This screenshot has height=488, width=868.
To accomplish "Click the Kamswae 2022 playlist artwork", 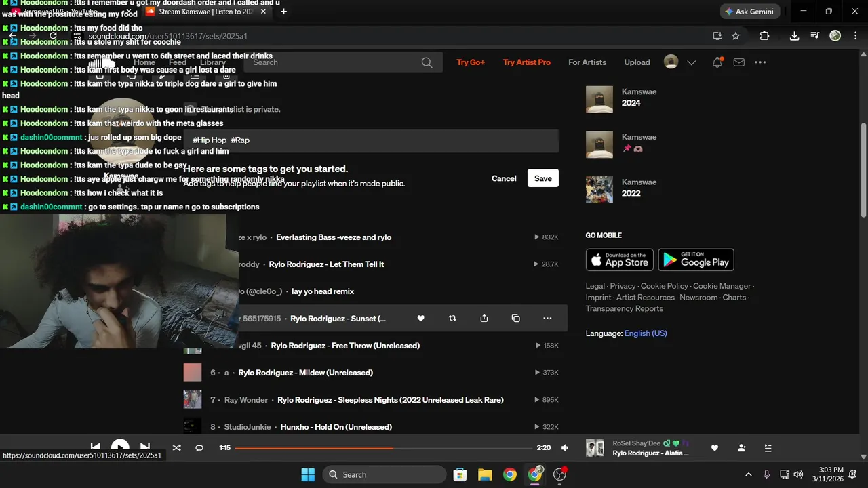I will tap(599, 190).
